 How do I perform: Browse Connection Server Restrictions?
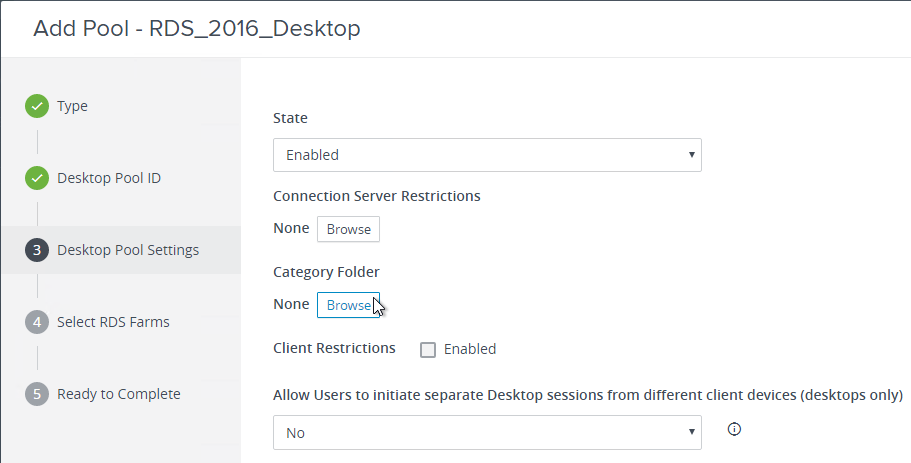(x=348, y=229)
